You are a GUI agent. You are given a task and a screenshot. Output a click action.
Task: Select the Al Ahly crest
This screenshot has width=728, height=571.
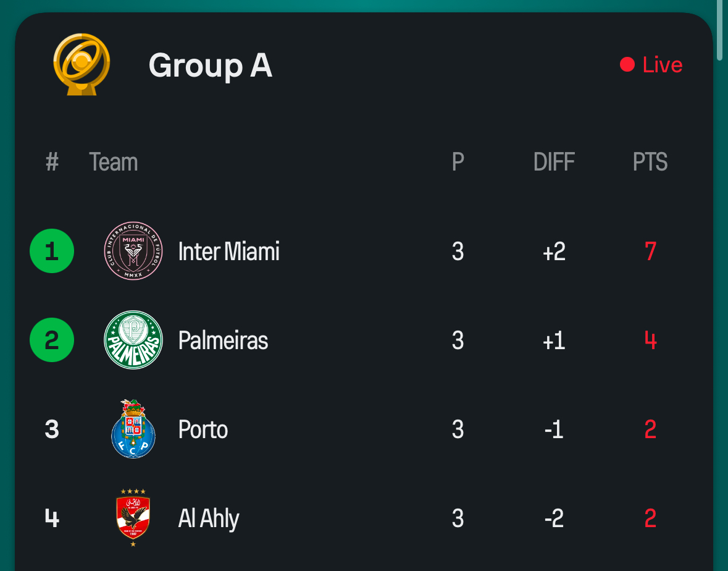pos(133,518)
